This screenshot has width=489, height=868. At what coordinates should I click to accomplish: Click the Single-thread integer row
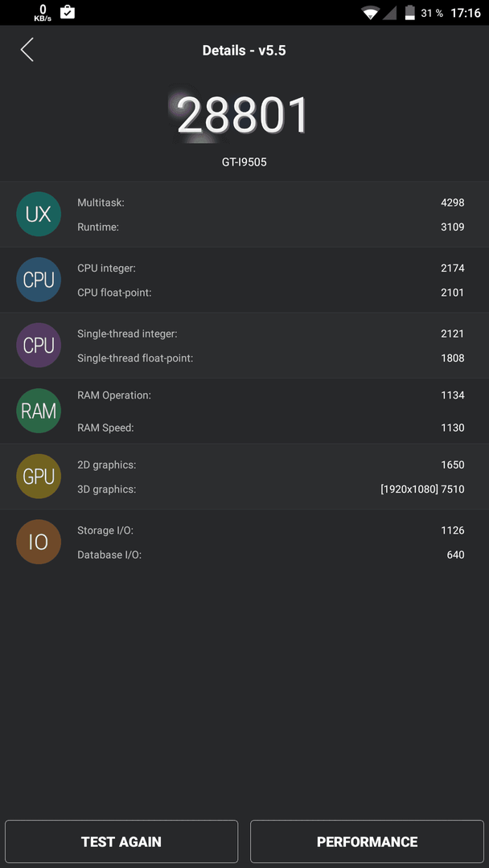(271, 334)
